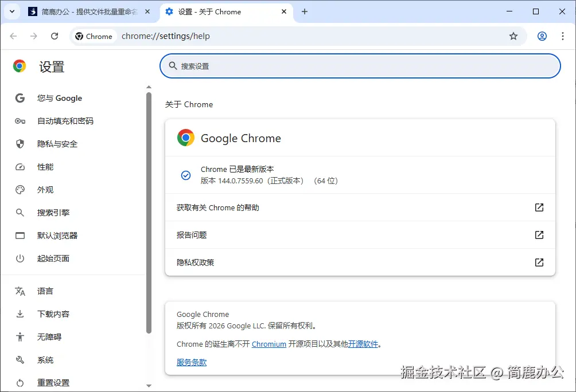Open the tab search dropdown arrow
This screenshot has height=392, width=576.
coord(12,11)
